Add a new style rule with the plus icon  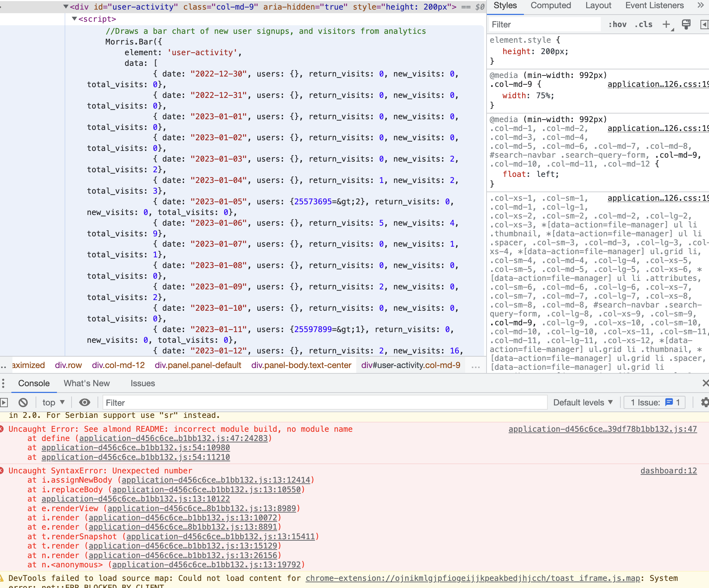pyautogui.click(x=666, y=24)
